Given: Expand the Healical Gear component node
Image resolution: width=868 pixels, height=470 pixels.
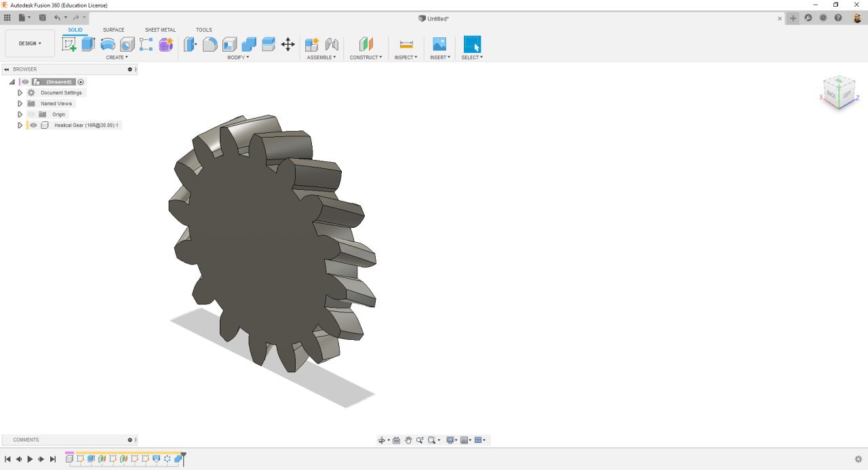Looking at the screenshot, I should pyautogui.click(x=20, y=125).
